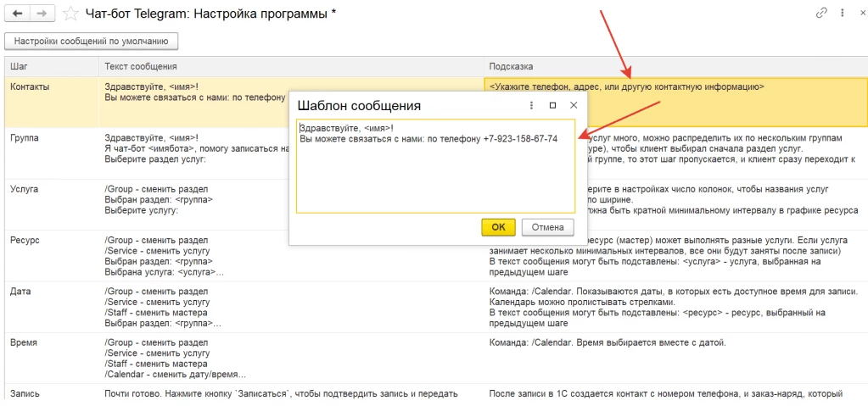Open three-dot menu in Шаблон сообщения dialog
Screen dimensions: 868x406
531,105
